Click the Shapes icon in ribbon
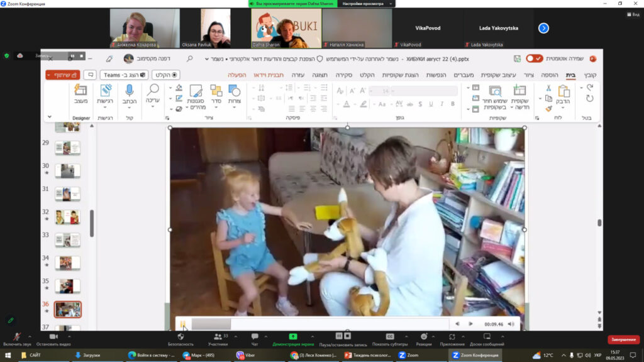 234,91
